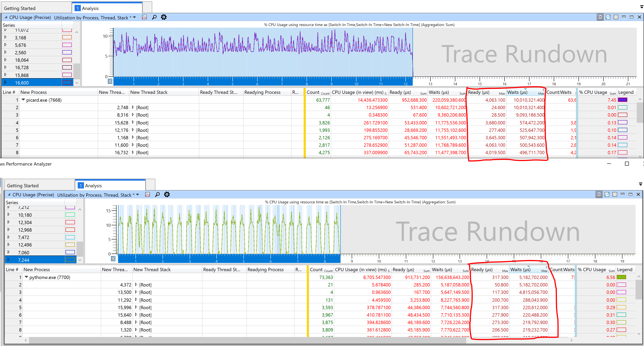
Task: Maximize the CPU Usage panel in pythonw.exe window
Action: (x=630, y=194)
